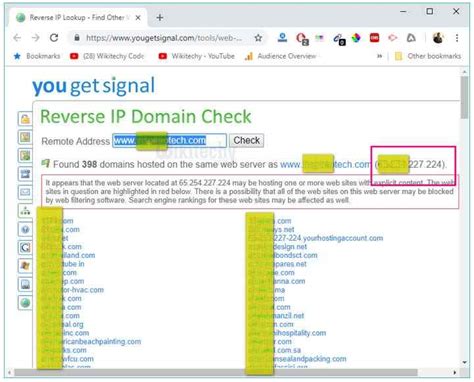The width and height of the screenshot is (474, 382).
Task: Click the padlock tool icon in sidebar
Action: (x=25, y=119)
